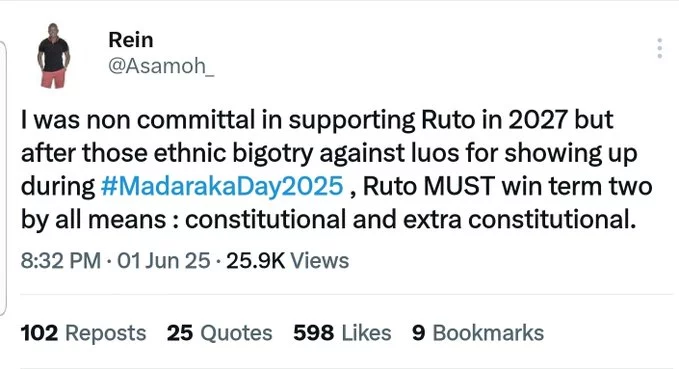Open the three-dot More options menu
679x369 pixels.
coord(659,48)
